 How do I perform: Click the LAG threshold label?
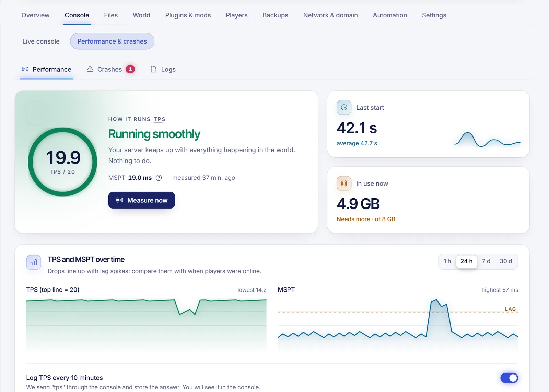point(510,309)
